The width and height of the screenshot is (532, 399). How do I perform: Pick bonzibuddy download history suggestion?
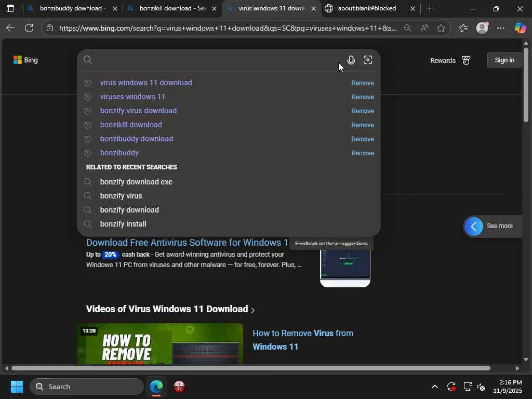[x=137, y=139]
